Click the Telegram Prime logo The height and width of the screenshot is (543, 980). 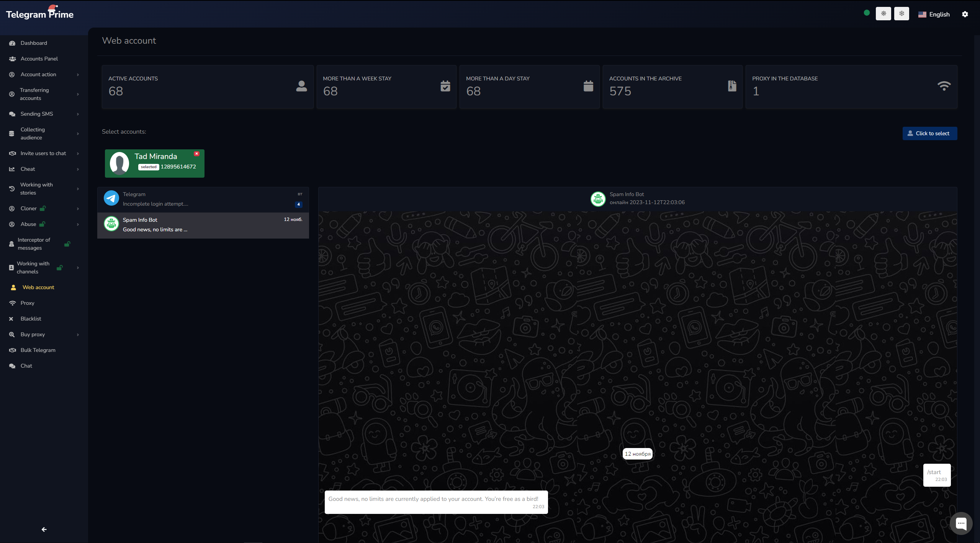[x=40, y=14]
